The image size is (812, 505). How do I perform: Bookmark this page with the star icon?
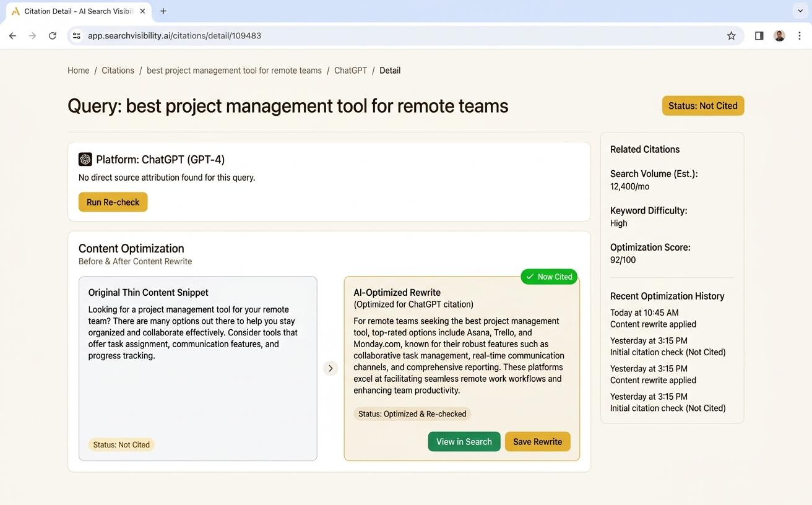tap(732, 36)
